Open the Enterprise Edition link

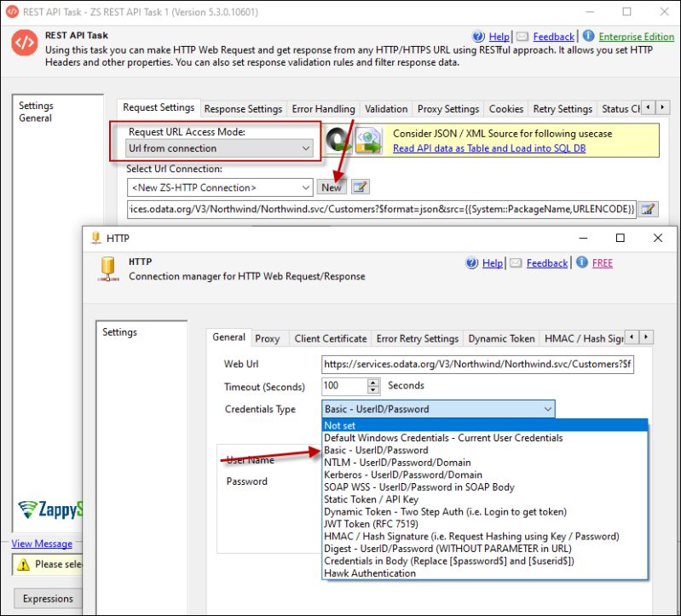[x=637, y=37]
